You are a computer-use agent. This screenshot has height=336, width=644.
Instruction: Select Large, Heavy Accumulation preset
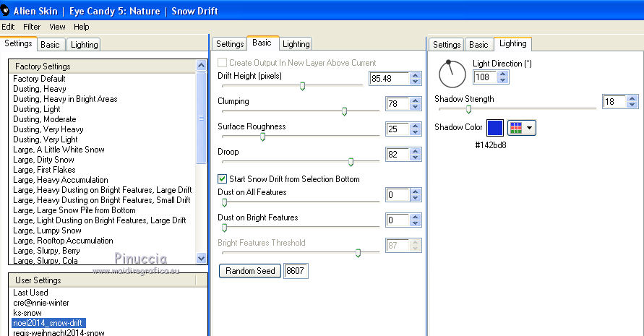click(x=61, y=180)
